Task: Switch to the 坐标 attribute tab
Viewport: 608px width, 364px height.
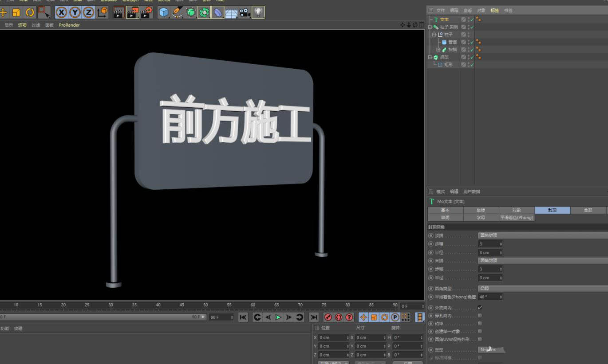Action: pyautogui.click(x=481, y=210)
